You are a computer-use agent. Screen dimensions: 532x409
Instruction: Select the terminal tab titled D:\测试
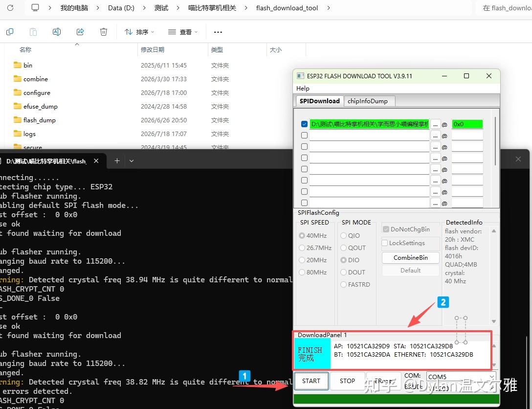[x=46, y=161]
